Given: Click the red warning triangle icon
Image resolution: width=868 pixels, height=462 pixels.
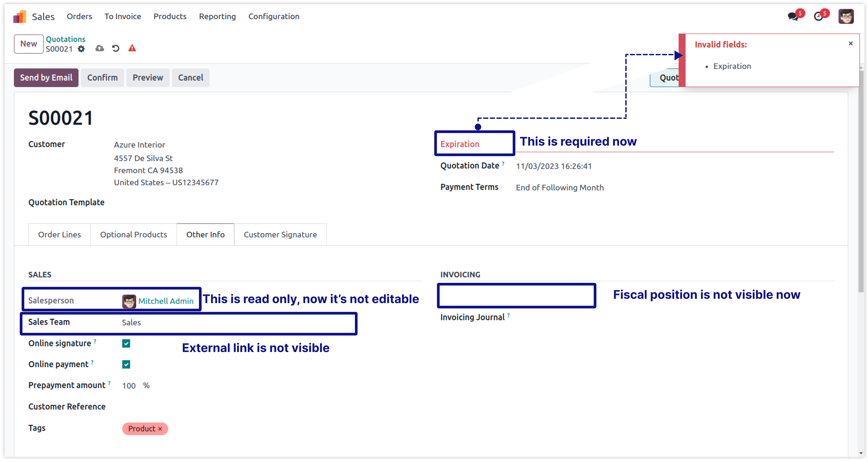Looking at the screenshot, I should click(132, 48).
